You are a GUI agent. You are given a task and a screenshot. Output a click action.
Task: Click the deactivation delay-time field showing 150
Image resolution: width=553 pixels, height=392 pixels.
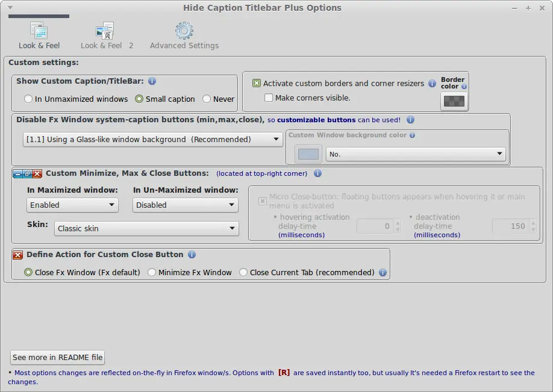510,226
